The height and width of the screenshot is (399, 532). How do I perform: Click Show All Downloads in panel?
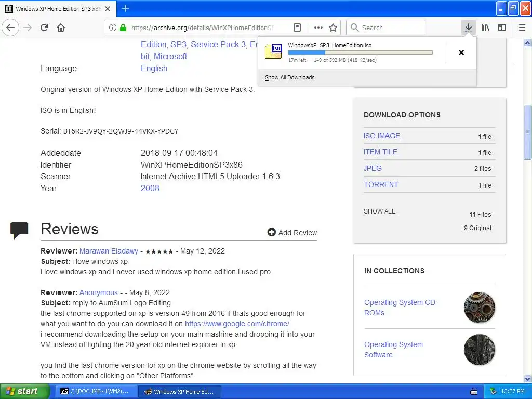290,77
